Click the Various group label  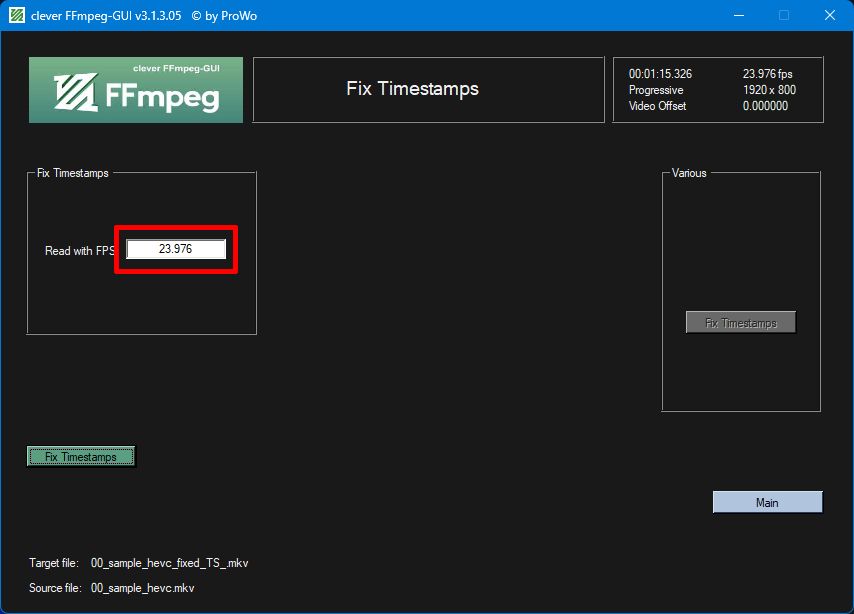689,173
